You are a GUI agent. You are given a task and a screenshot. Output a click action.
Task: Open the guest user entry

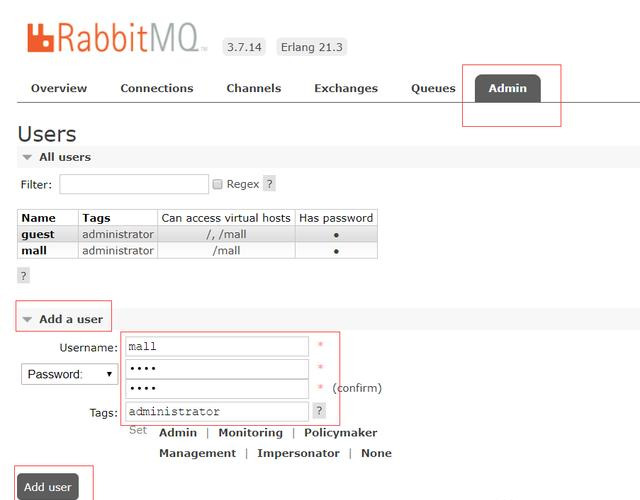click(x=38, y=234)
